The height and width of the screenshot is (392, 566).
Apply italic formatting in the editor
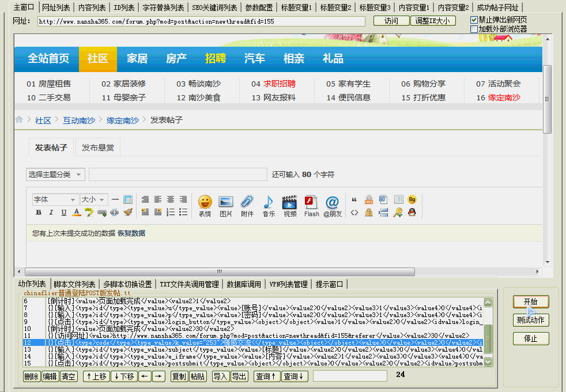pyautogui.click(x=51, y=212)
